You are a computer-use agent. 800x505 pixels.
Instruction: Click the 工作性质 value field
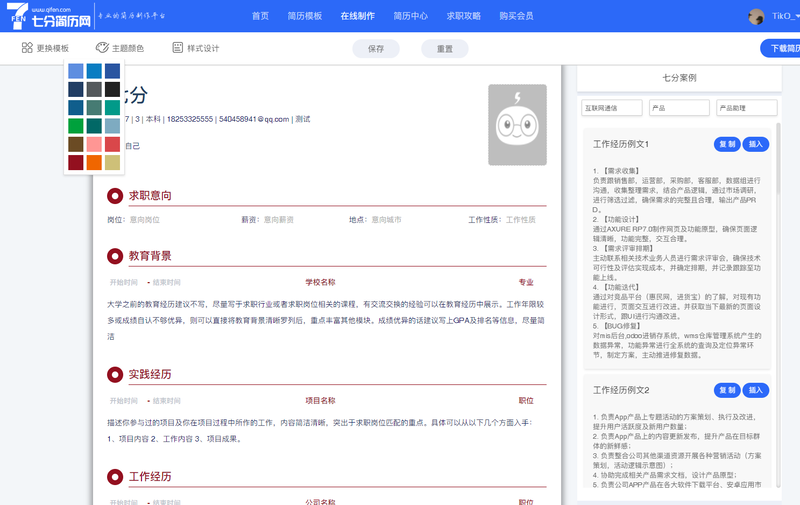pyautogui.click(x=521, y=220)
